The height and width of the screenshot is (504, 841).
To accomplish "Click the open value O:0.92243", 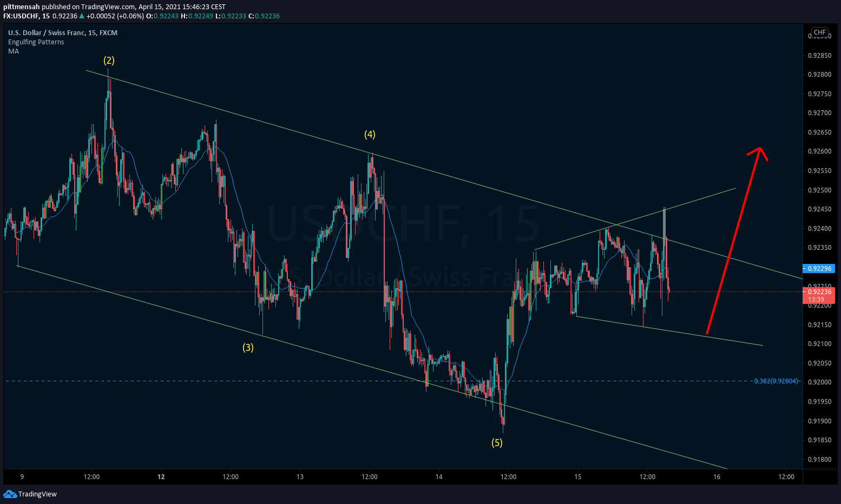I will 162,16.
